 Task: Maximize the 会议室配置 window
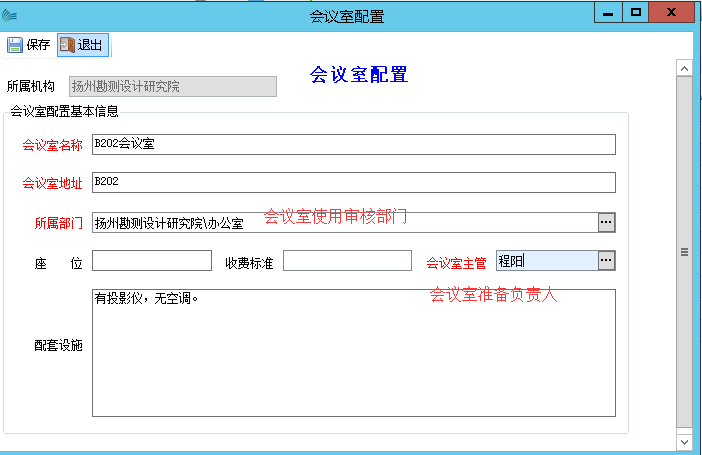pos(636,13)
